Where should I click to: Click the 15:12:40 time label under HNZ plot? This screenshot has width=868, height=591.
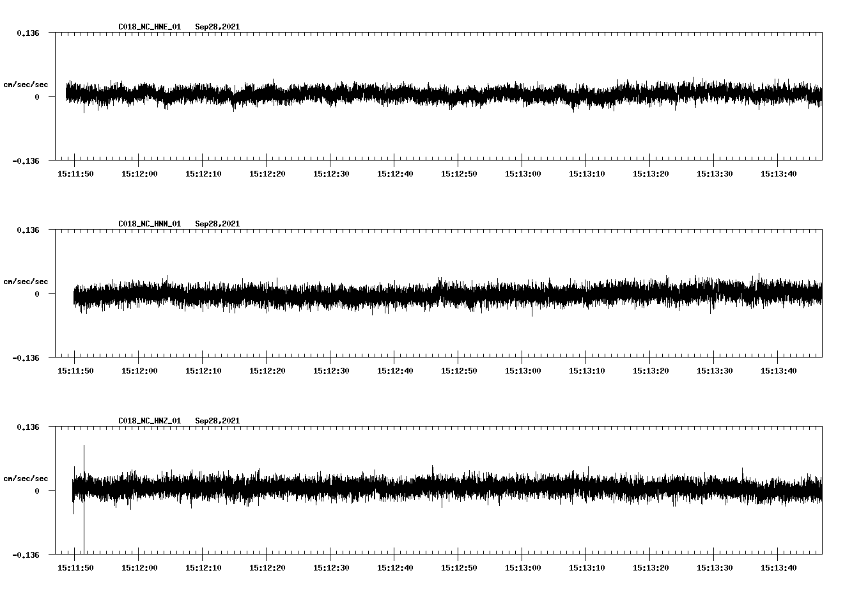[x=395, y=568]
